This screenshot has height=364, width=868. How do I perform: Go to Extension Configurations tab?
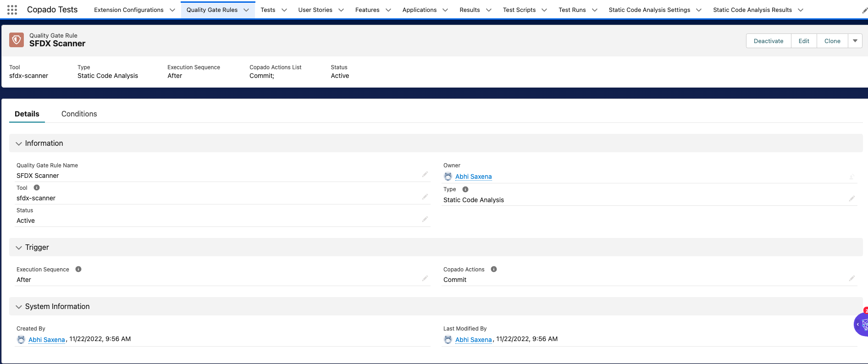click(129, 10)
